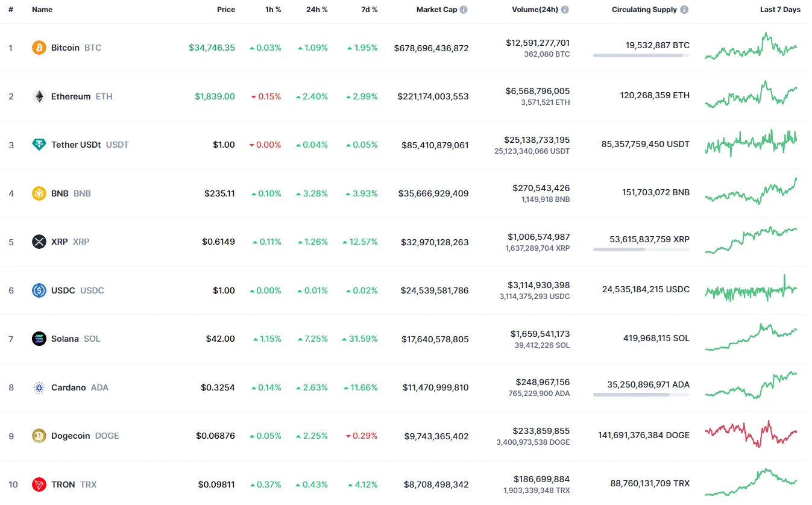The width and height of the screenshot is (812, 505).
Task: Open Solana's 7-day sparkline chart
Action: point(751,337)
